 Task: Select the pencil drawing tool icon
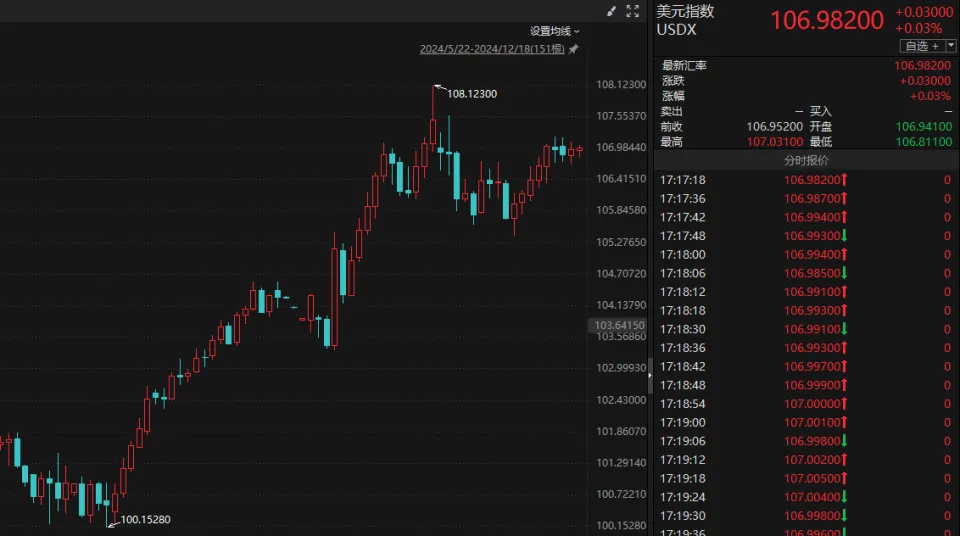tap(611, 12)
